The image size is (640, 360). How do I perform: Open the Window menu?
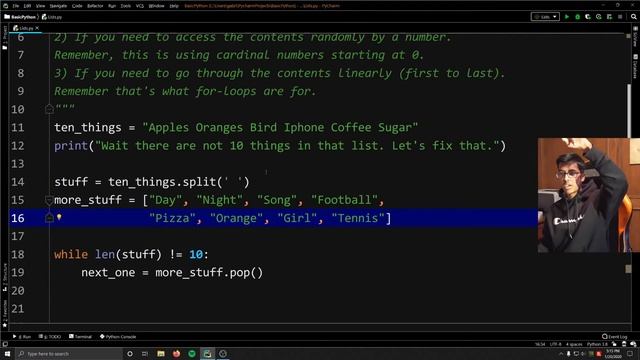[x=156, y=6]
